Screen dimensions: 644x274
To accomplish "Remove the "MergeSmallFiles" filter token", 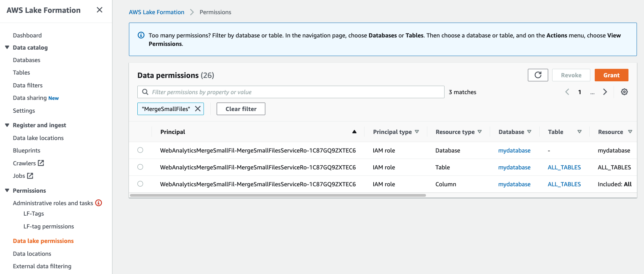I will (198, 109).
